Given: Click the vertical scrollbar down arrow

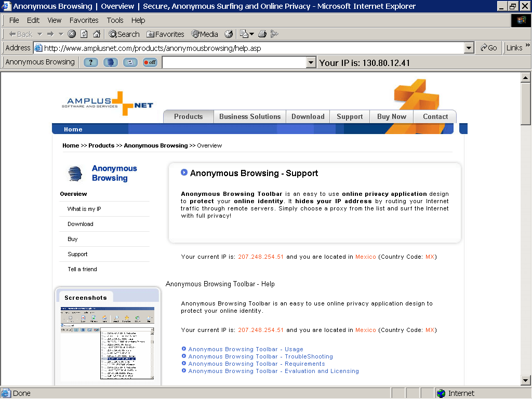Looking at the screenshot, I should [x=525, y=381].
